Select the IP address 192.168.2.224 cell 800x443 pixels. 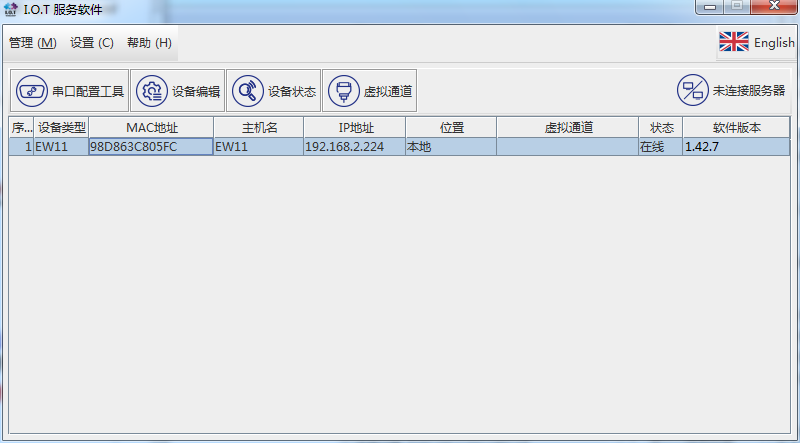coord(355,147)
